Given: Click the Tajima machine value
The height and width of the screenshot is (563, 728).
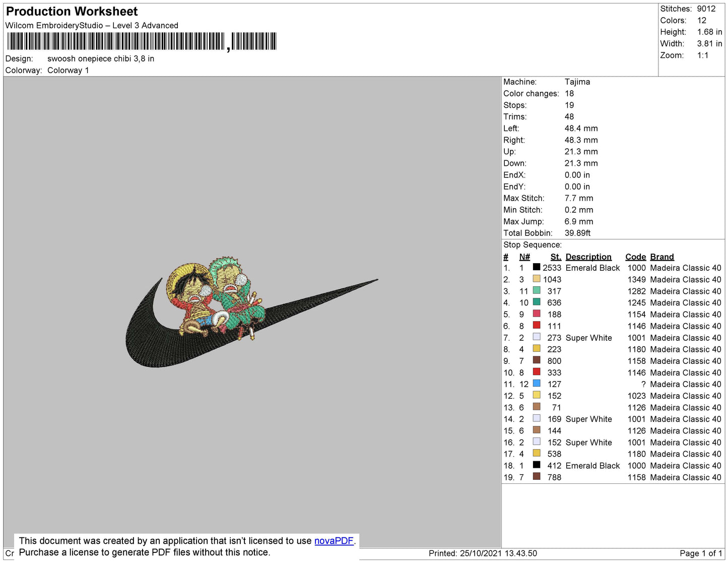Looking at the screenshot, I should click(x=577, y=82).
